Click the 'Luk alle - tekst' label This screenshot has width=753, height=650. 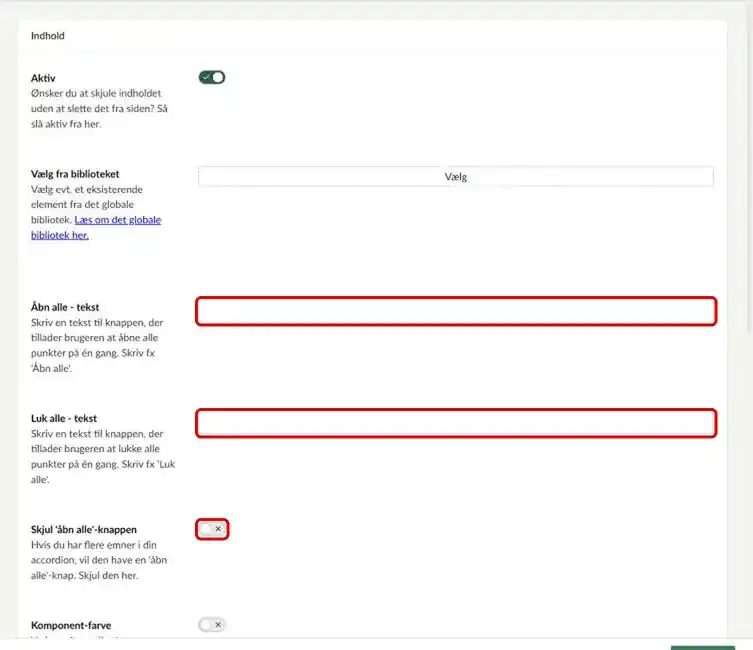tap(64, 418)
